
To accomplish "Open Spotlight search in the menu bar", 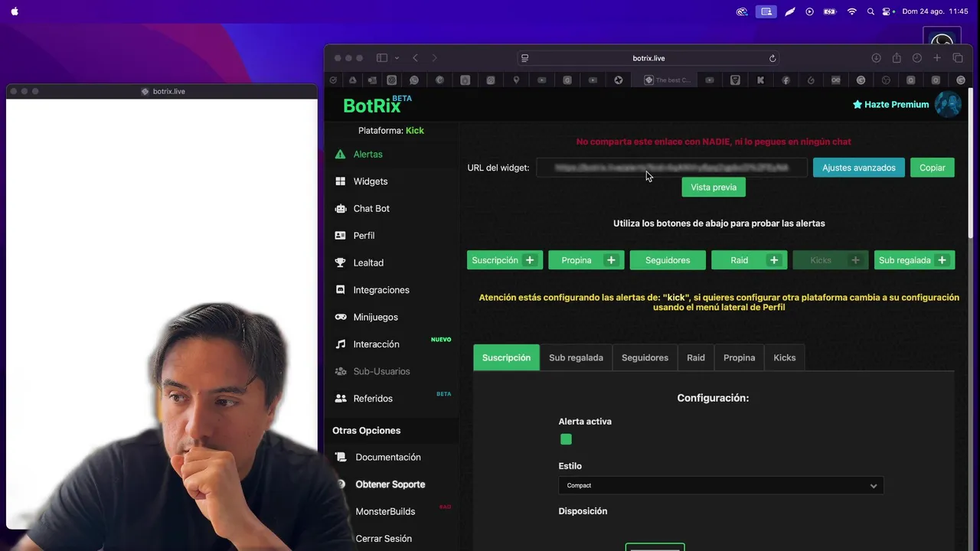I will coord(871,11).
